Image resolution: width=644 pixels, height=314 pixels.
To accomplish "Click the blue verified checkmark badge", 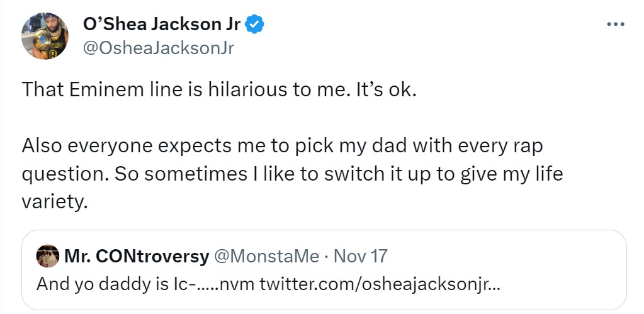I will coord(254,25).
